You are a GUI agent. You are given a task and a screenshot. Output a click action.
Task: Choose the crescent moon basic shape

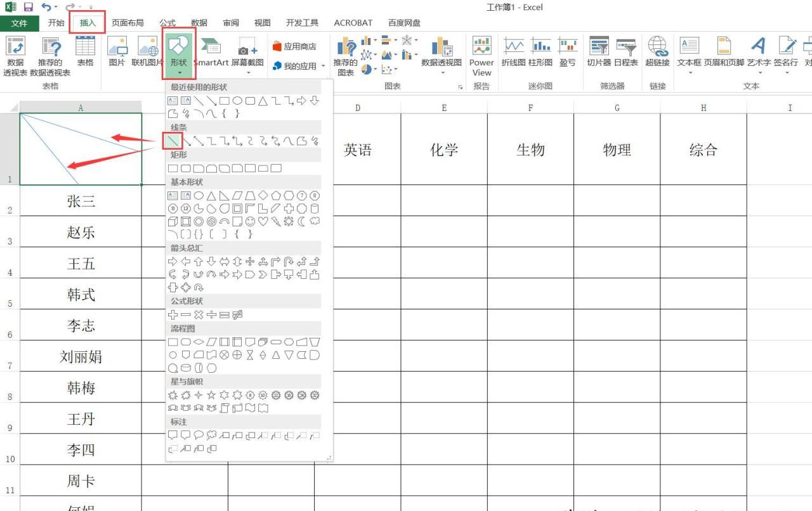coord(302,221)
